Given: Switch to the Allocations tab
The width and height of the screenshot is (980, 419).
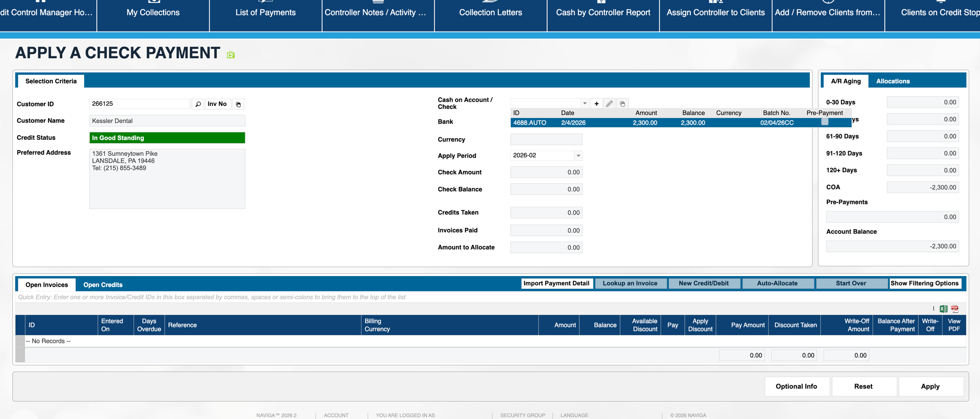Looking at the screenshot, I should (x=892, y=81).
